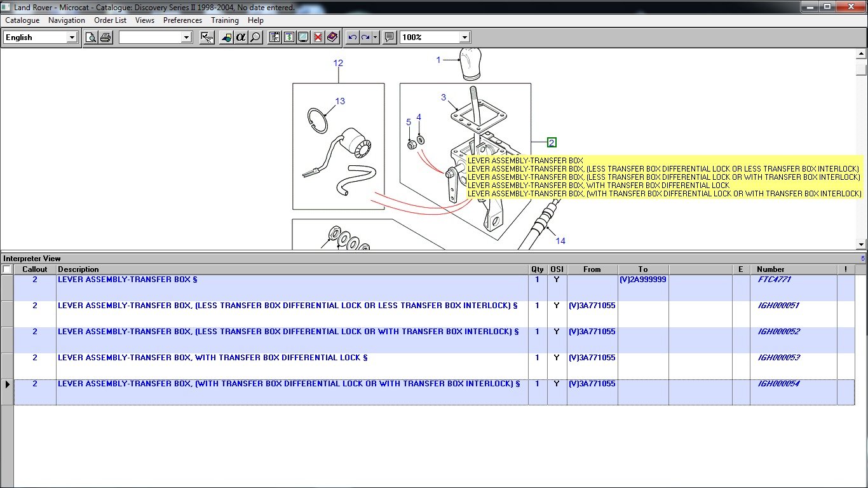The image size is (868, 488).
Task: Click the printer icon in toolbar
Action: pyautogui.click(x=105, y=37)
